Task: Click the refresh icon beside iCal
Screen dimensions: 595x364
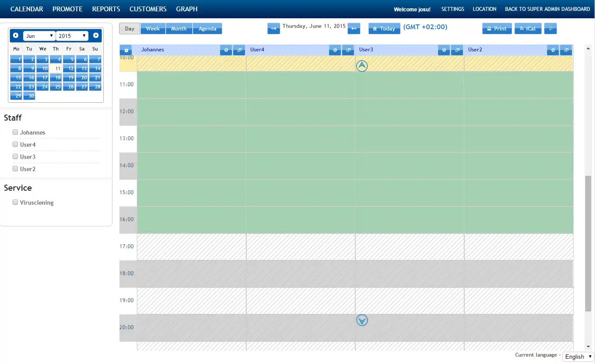Action: coord(551,29)
